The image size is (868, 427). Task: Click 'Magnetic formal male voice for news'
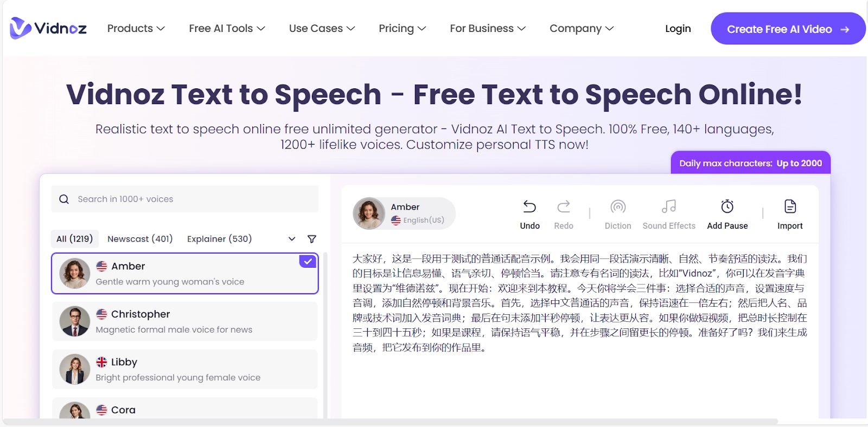tap(174, 329)
